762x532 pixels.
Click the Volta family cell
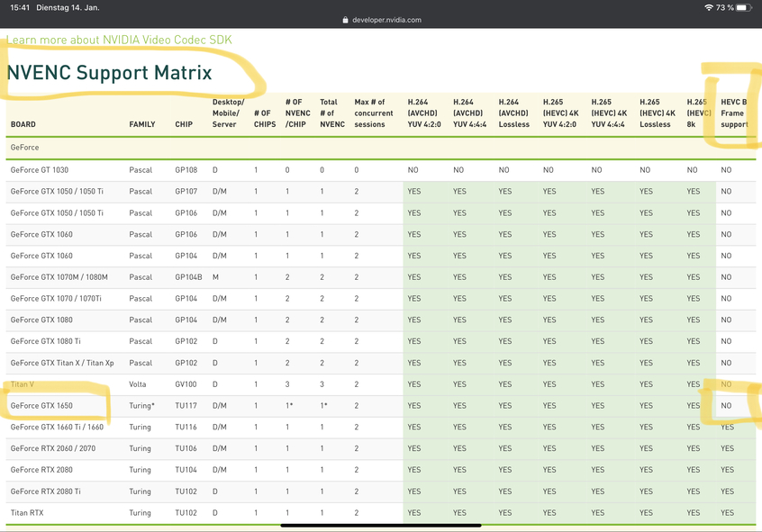coord(138,384)
